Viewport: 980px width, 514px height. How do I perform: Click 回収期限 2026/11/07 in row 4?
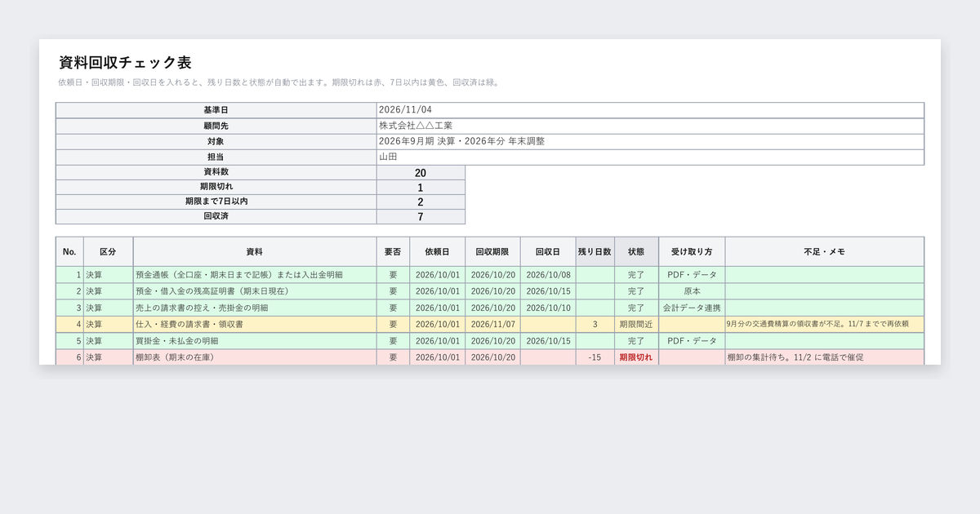pos(493,325)
